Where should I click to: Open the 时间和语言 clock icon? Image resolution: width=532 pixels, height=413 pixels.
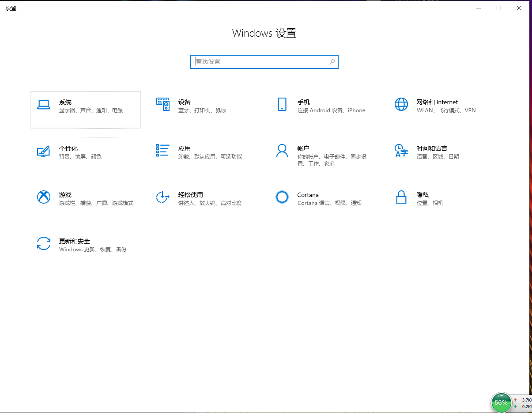(x=401, y=151)
